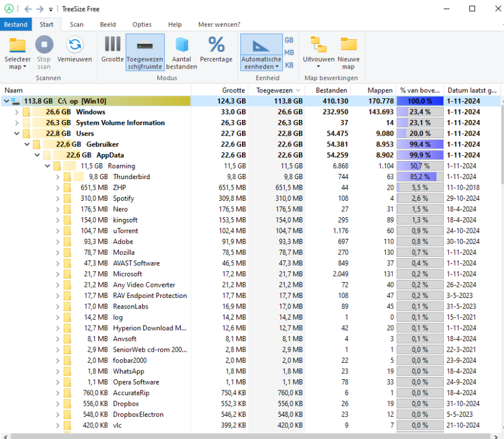Click the Meer wensen? tab
Image resolution: width=504 pixels, height=439 pixels.
tap(219, 25)
